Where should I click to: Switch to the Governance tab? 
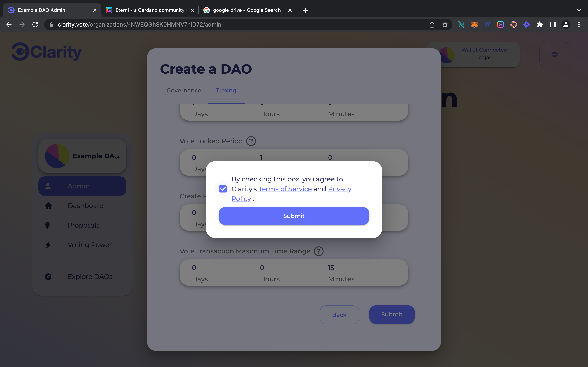[x=184, y=90]
